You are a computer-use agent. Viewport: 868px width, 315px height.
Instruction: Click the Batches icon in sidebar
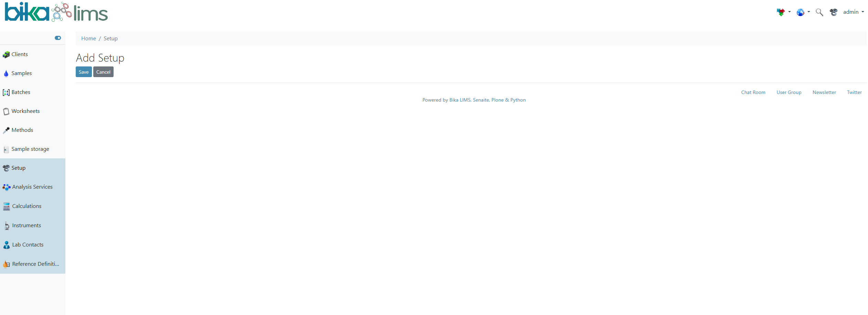6,93
